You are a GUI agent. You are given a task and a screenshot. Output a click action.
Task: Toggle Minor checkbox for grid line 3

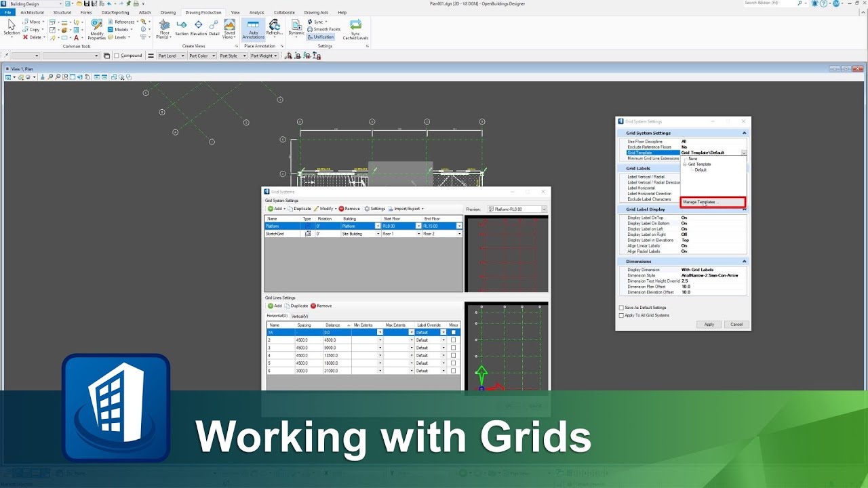pyautogui.click(x=453, y=348)
